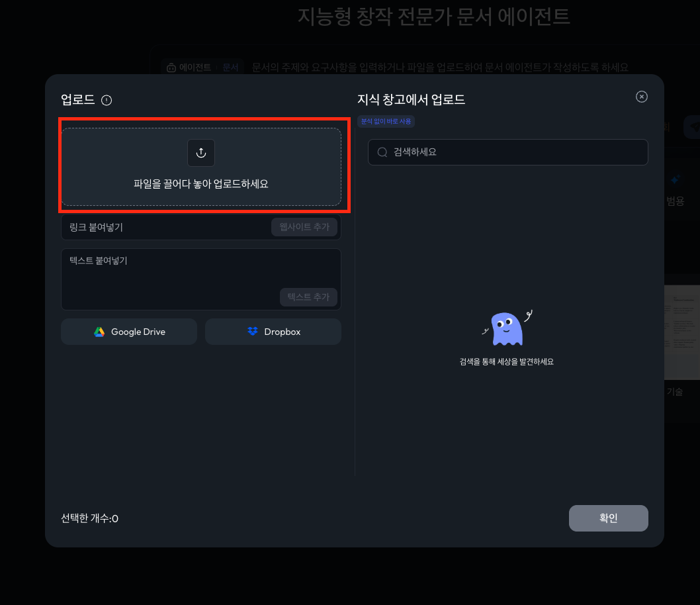Click the ghost mascot illustration
The width and height of the screenshot is (700, 605).
(x=506, y=329)
